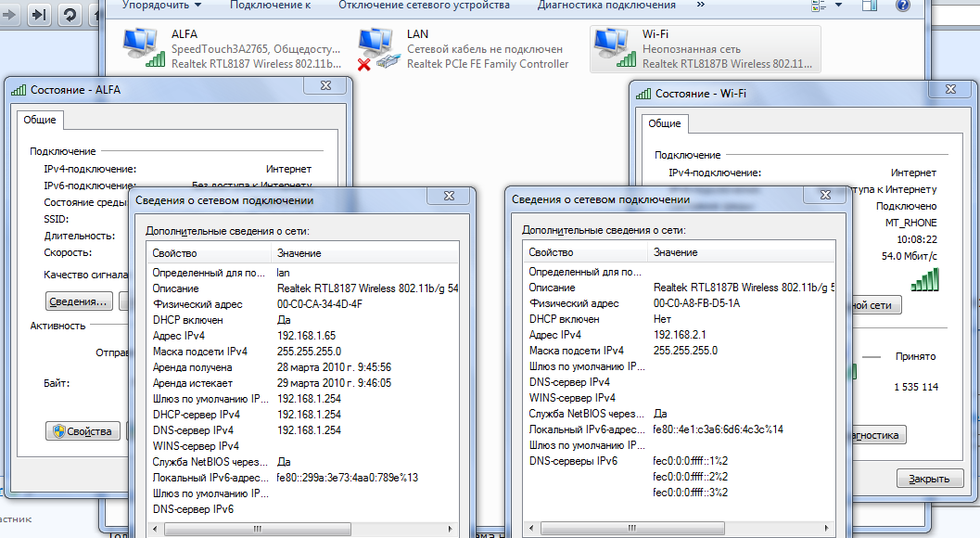Screen dimensions: 980x538
Task: Select IPv6 address fe80::299a:3e73:4aa0:789e%13
Action: 347,478
